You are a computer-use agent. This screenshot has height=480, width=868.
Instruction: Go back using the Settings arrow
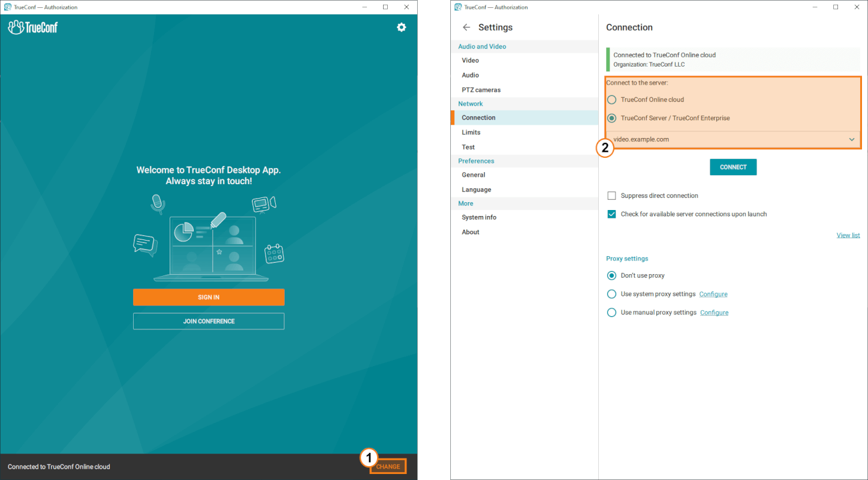(x=466, y=28)
